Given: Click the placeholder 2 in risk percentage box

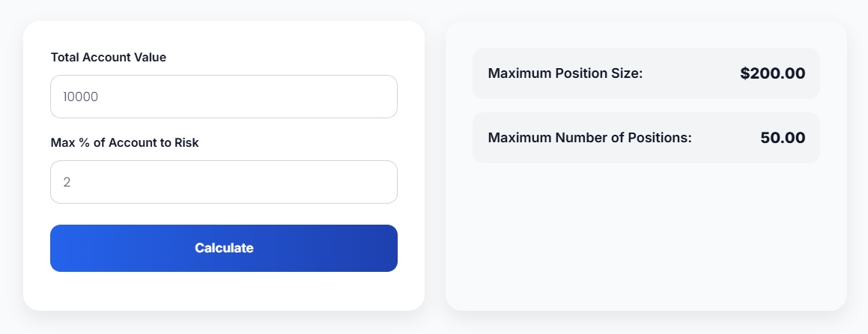Looking at the screenshot, I should pos(67,182).
